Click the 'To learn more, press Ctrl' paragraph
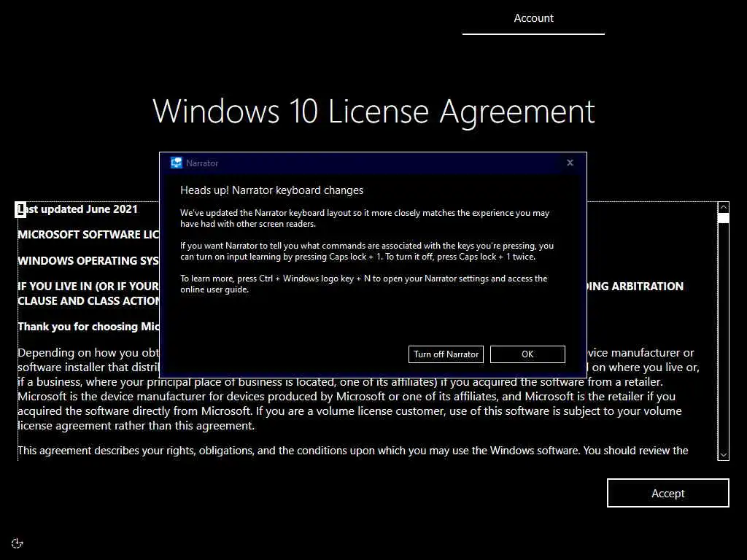Image resolution: width=747 pixels, height=560 pixels. point(363,284)
